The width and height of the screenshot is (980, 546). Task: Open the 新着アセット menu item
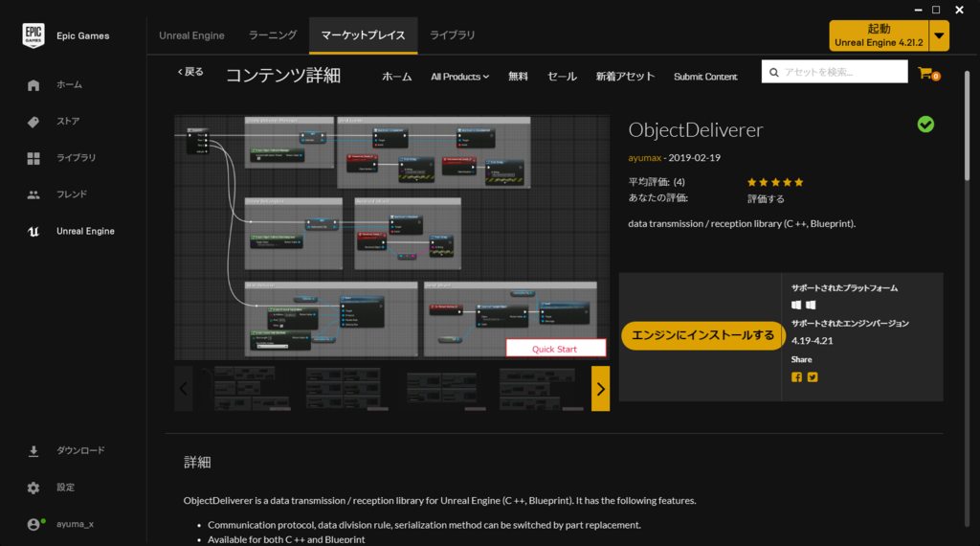point(625,77)
